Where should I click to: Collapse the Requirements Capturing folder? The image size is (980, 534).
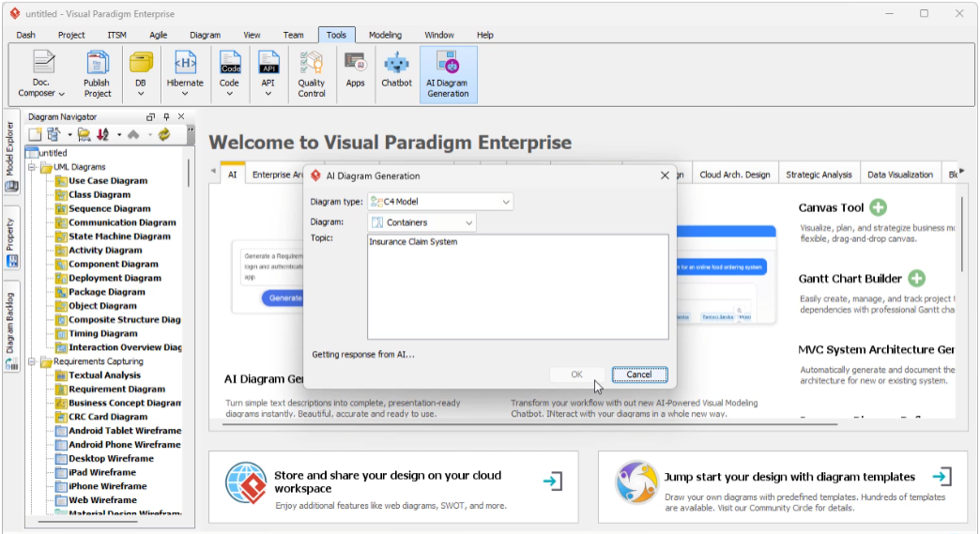pos(32,361)
